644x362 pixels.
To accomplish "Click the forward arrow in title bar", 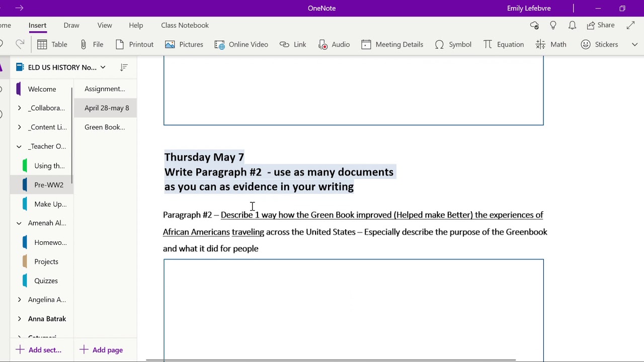I will [x=19, y=8].
